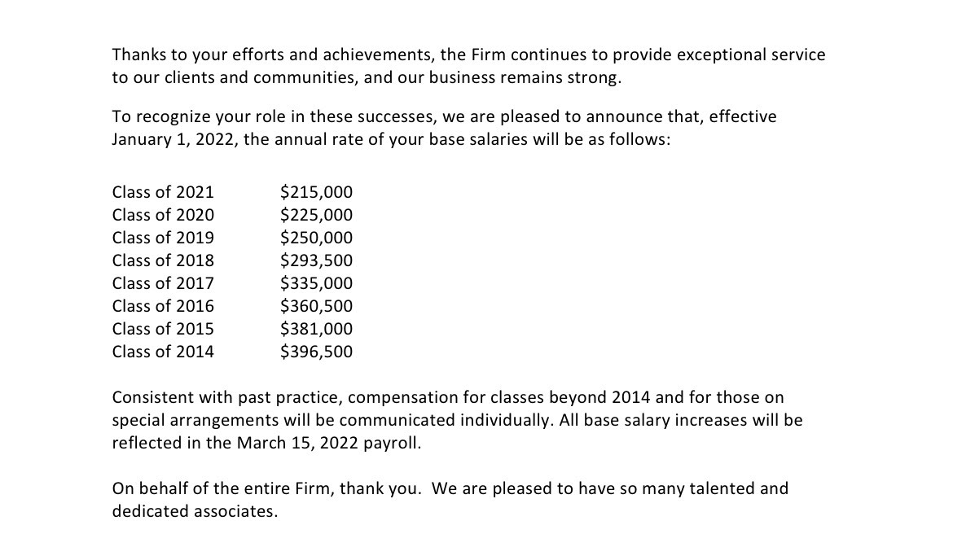
Task: Click the Class of 2021 label
Action: [163, 192]
